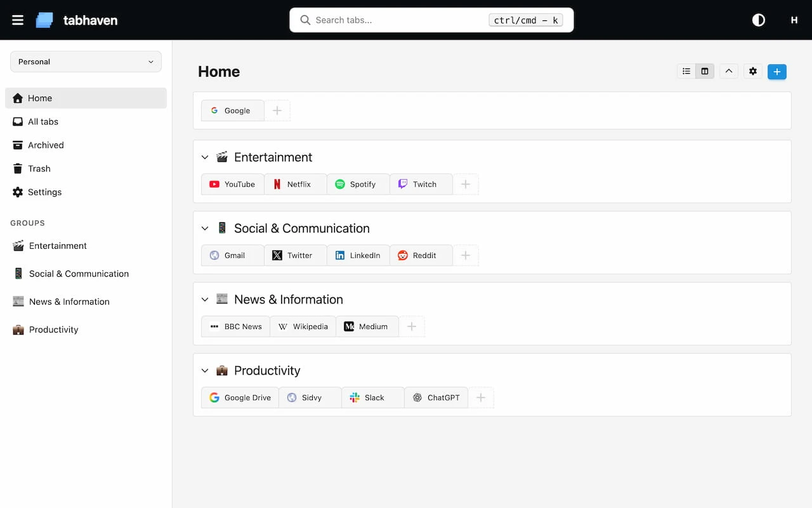Open the Twitch tab
The width and height of the screenshot is (812, 508).
tap(420, 184)
